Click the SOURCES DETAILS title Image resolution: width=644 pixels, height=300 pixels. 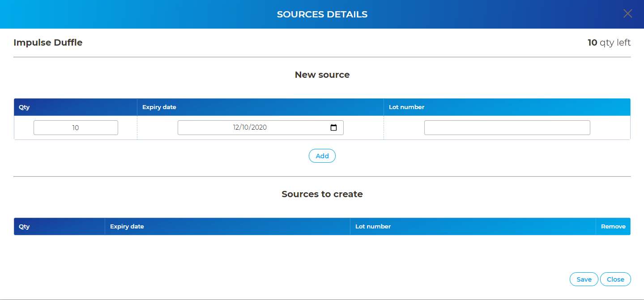pyautogui.click(x=322, y=14)
